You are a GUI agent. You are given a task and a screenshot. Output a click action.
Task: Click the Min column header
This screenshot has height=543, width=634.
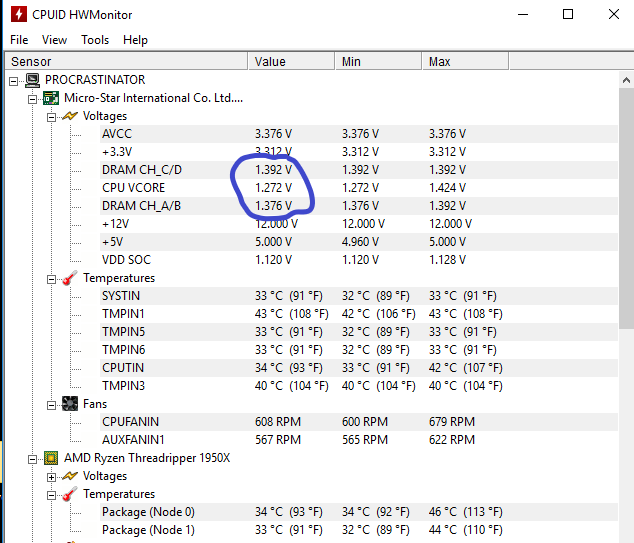click(378, 61)
